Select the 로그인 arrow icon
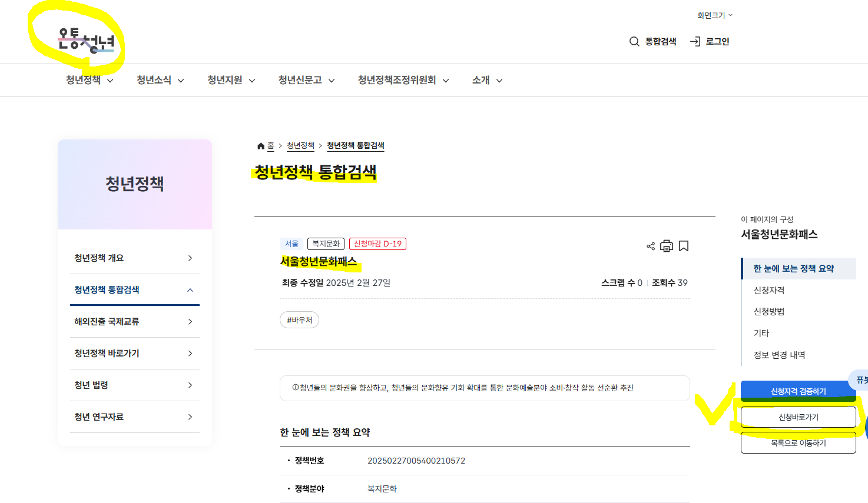 [695, 41]
